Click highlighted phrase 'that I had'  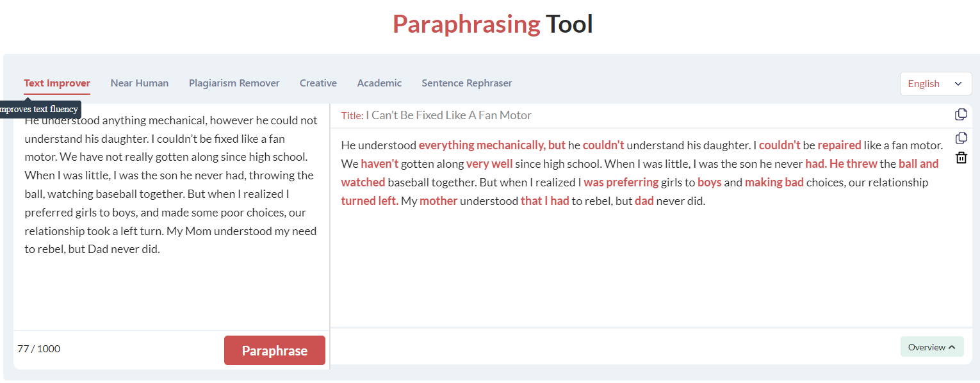pyautogui.click(x=545, y=201)
